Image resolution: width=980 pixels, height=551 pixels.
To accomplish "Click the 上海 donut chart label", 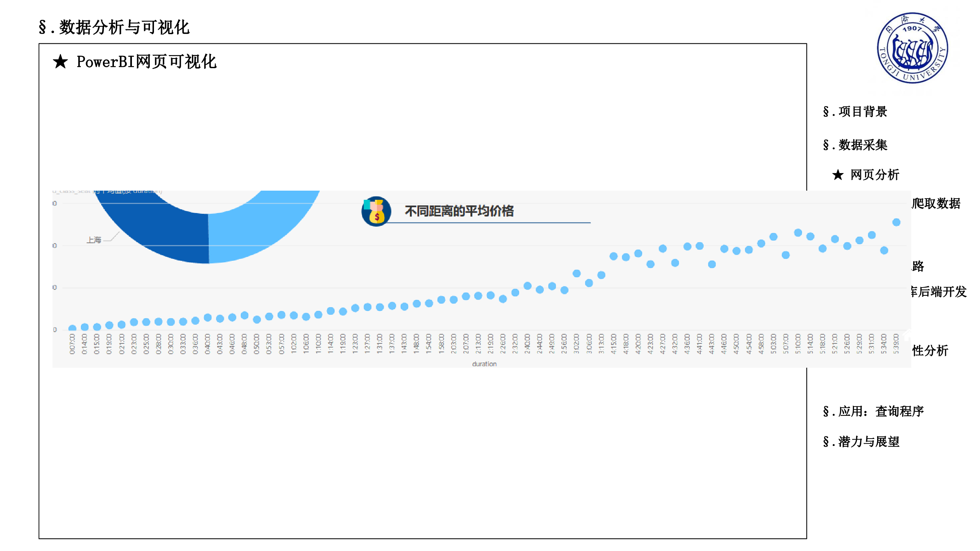I will click(94, 240).
